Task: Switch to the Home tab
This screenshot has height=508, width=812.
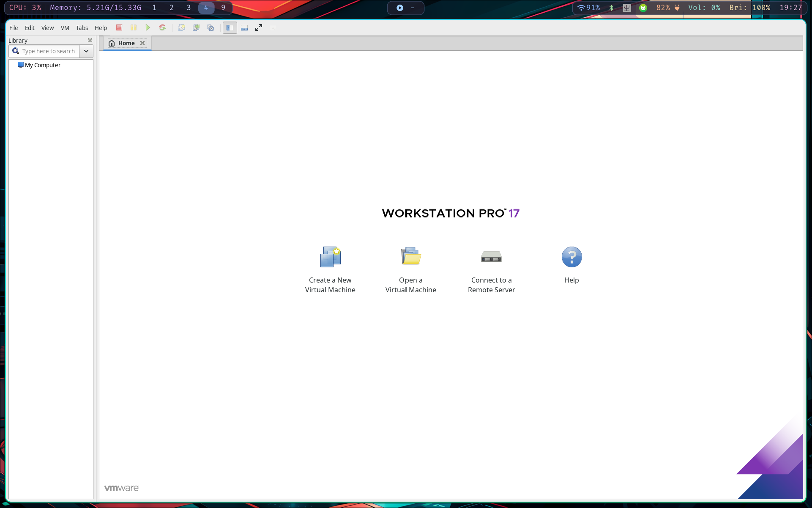Action: click(126, 43)
